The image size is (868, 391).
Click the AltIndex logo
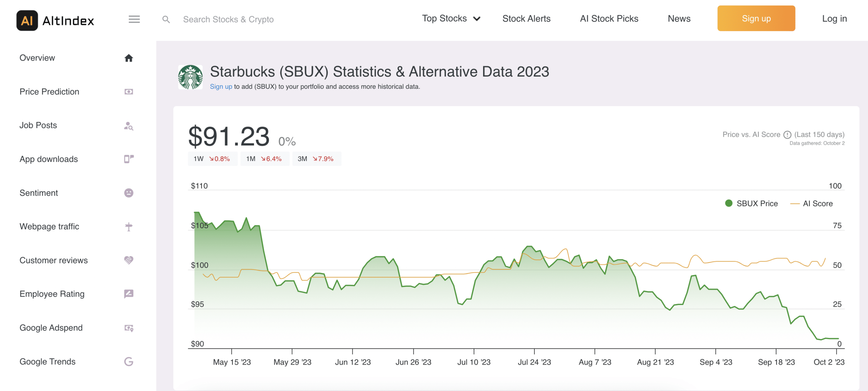55,20
